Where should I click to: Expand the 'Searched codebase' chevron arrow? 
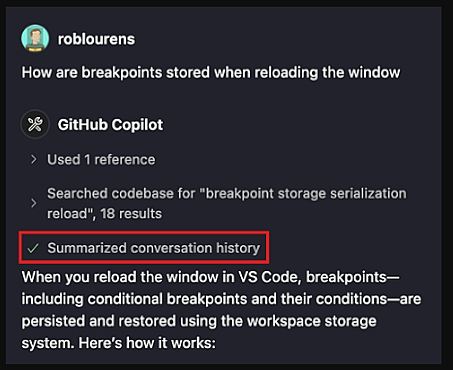click(x=33, y=203)
